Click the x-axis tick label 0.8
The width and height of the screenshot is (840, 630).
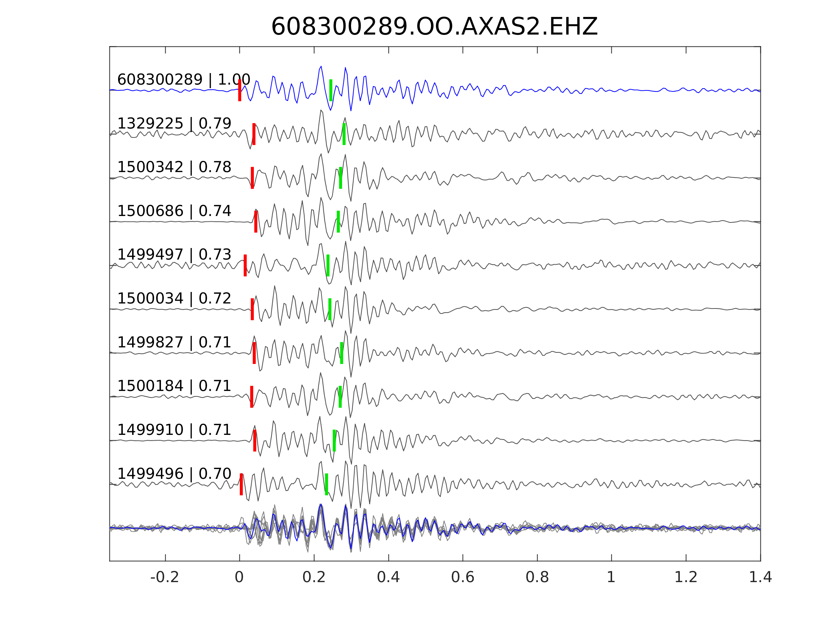point(537,577)
